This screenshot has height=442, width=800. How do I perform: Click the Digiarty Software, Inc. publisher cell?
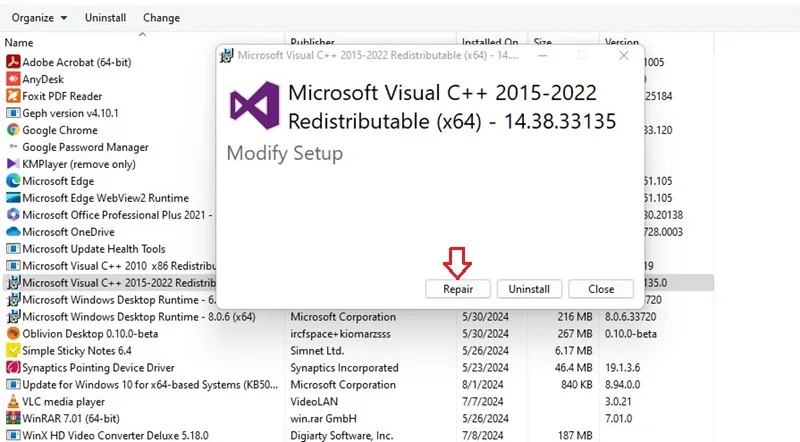[x=341, y=435]
